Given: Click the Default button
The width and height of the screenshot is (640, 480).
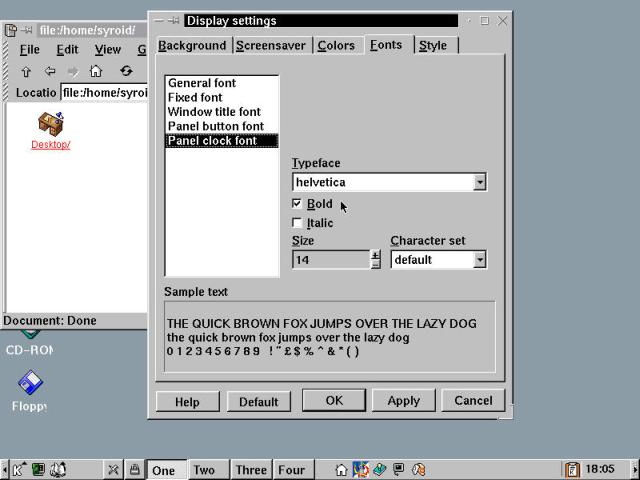Looking at the screenshot, I should (258, 401).
